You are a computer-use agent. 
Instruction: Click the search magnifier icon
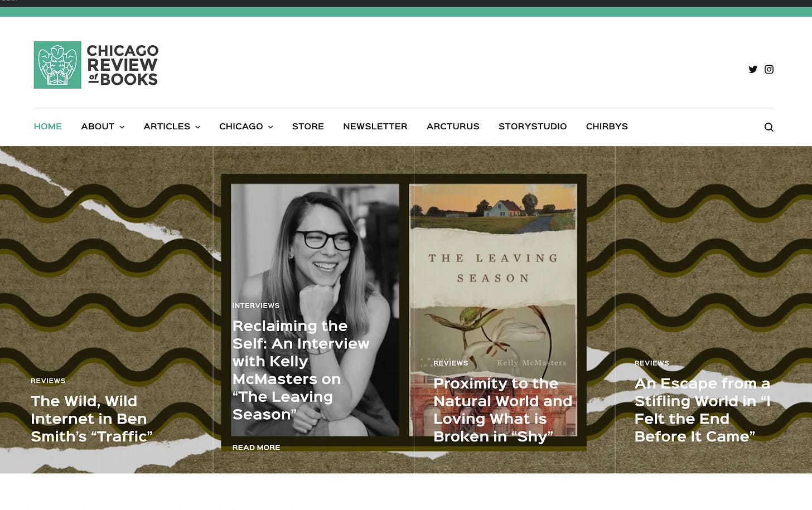click(768, 127)
